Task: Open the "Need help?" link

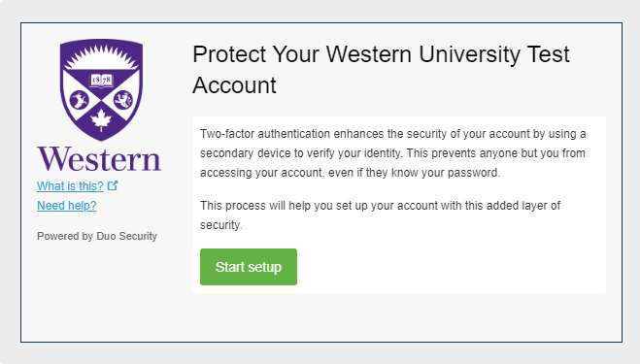Action: 67,205
